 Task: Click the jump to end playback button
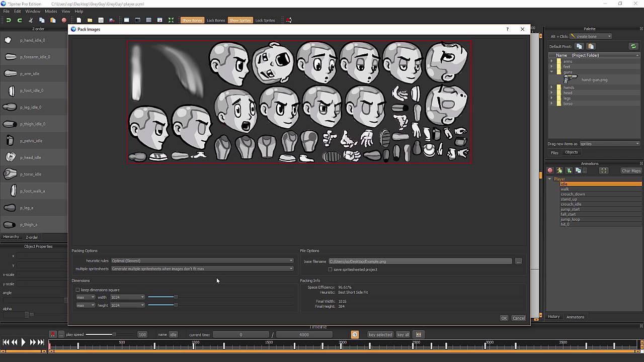[x=41, y=342]
